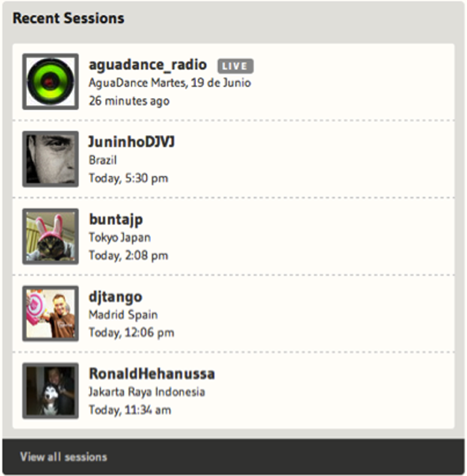Click Madrid Spain location text

pos(123,315)
